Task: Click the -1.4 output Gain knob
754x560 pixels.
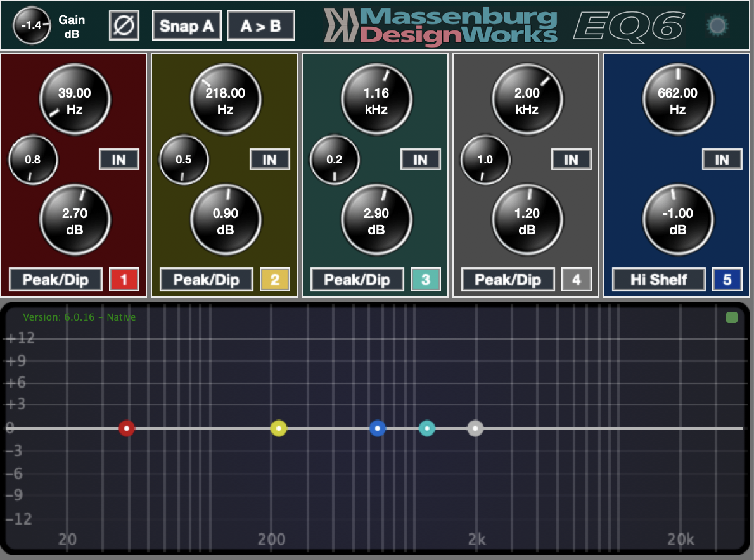Action: click(x=32, y=25)
